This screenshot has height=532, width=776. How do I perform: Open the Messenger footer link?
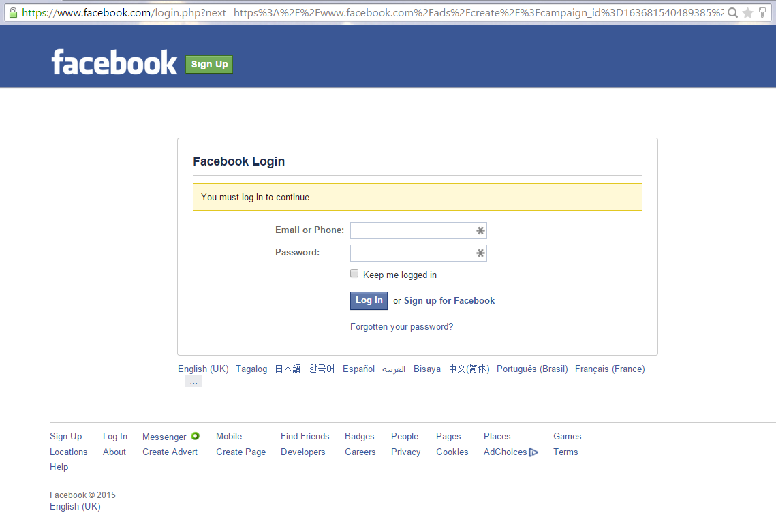164,437
